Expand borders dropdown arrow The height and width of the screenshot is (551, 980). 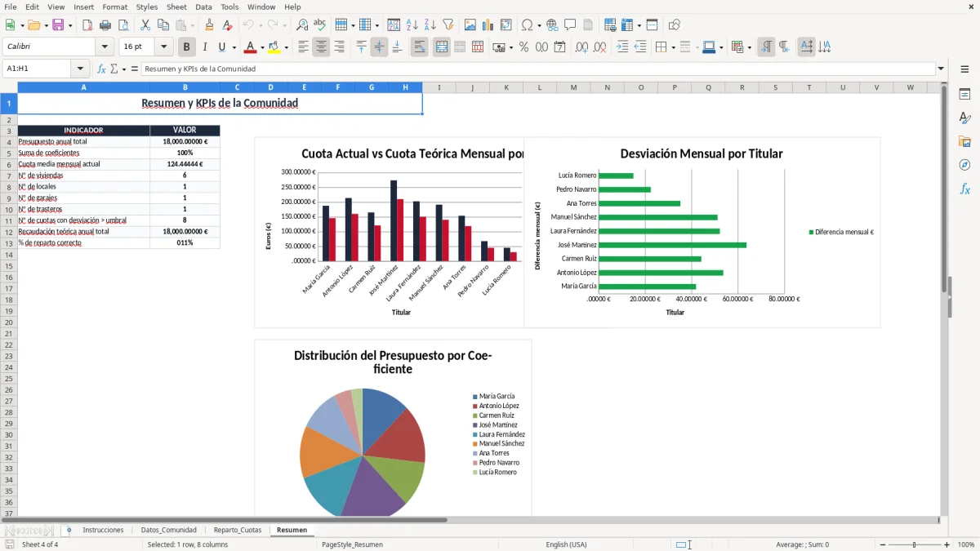pyautogui.click(x=672, y=47)
